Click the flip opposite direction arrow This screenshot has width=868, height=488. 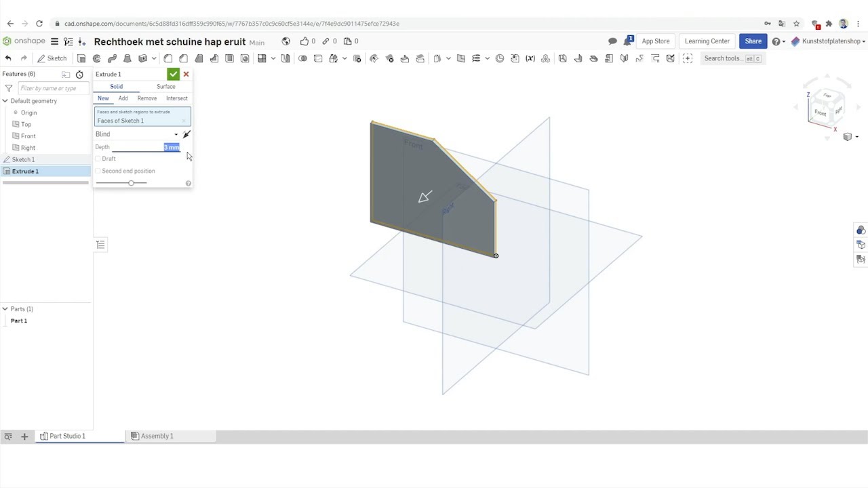tap(186, 134)
